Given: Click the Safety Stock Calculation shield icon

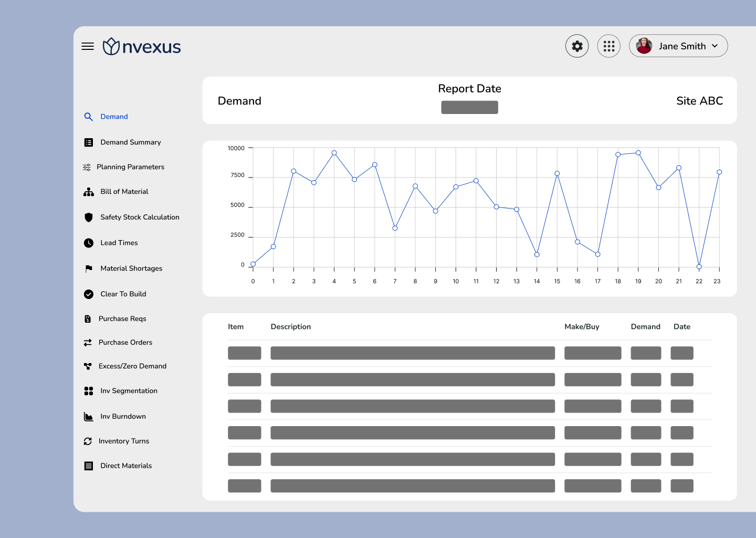Looking at the screenshot, I should point(89,218).
